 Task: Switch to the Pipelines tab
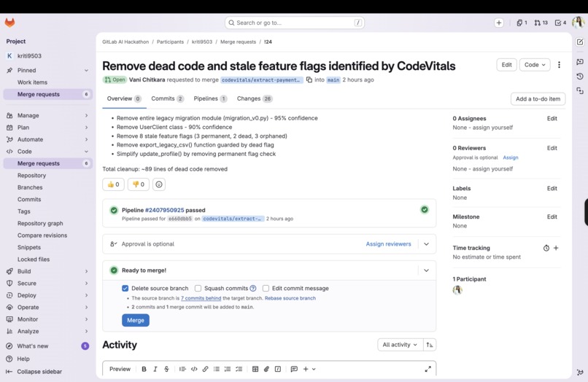tap(210, 98)
